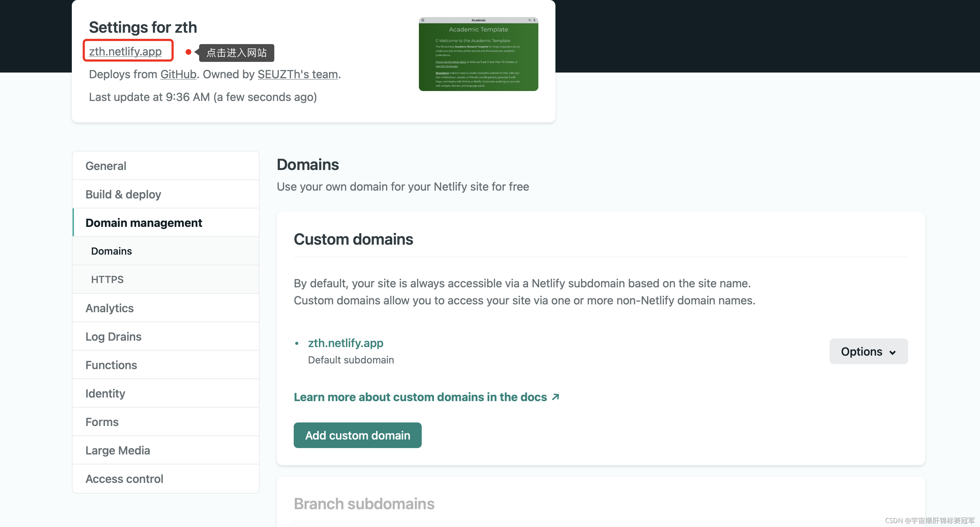Click the site preview thumbnail
The width and height of the screenshot is (980, 527).
tap(478, 54)
